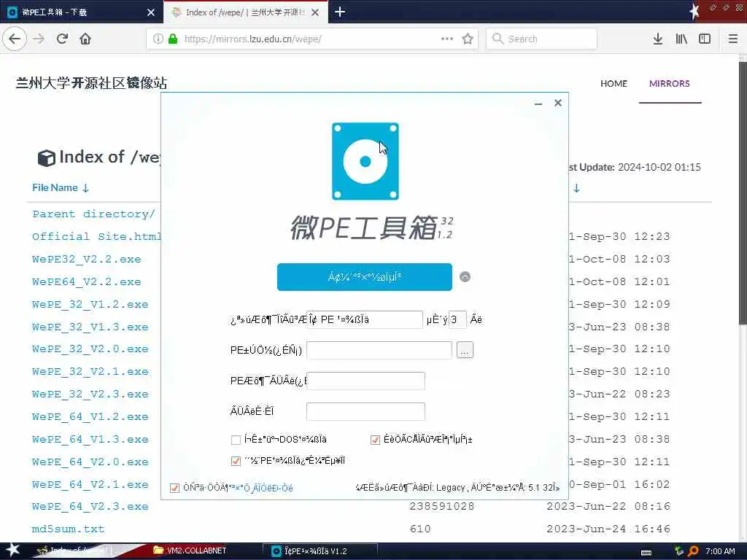This screenshot has width=747, height=560.
Task: Open the Firefox downloads arrow icon
Action: click(658, 39)
